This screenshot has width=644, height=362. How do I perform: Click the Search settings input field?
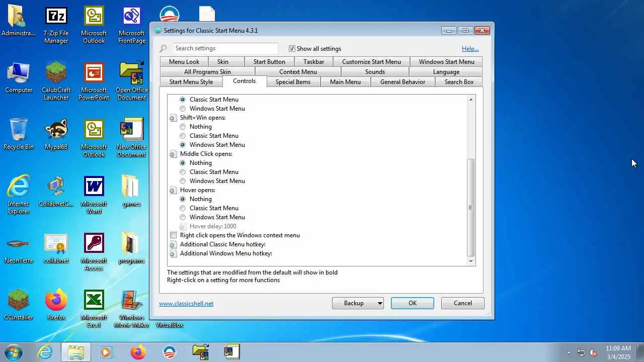tap(225, 48)
